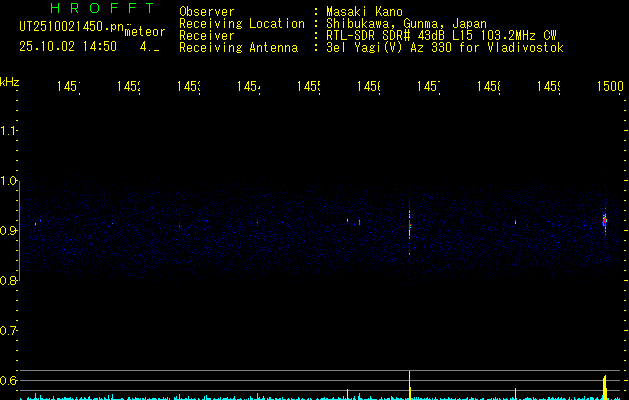Screen dimensions: 629x400
Task: Click '3el Yagi(V) Az 330 for Vladivostok'
Action: [x=445, y=48]
